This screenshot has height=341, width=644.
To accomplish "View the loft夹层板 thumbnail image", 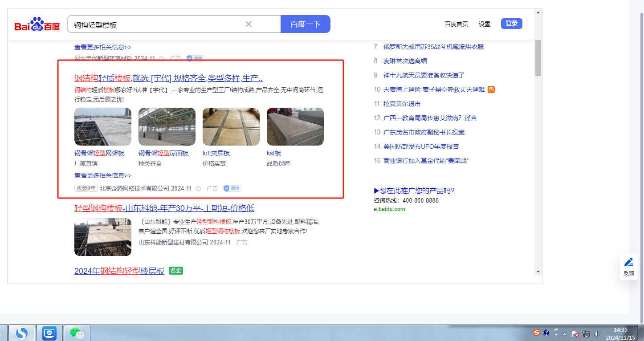I will (x=231, y=126).
